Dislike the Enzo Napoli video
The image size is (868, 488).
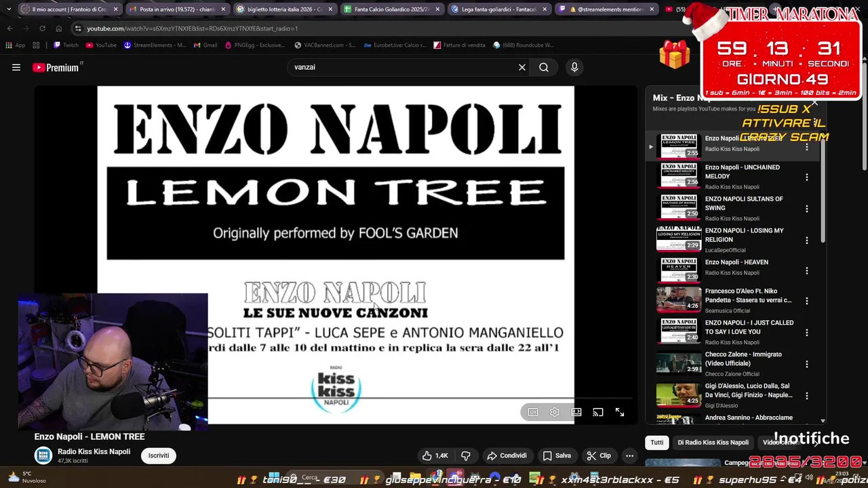click(466, 455)
